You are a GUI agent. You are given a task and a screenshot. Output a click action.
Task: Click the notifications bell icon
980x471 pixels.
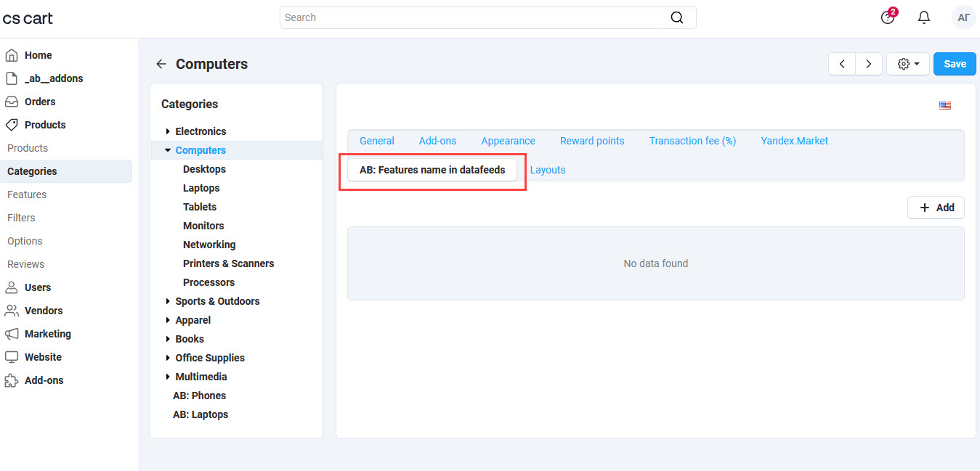[923, 17]
